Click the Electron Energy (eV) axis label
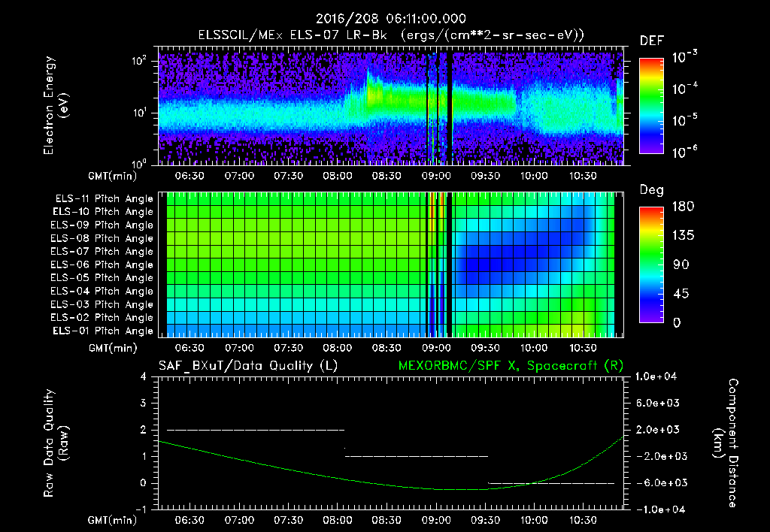The image size is (770, 532). tap(55, 105)
